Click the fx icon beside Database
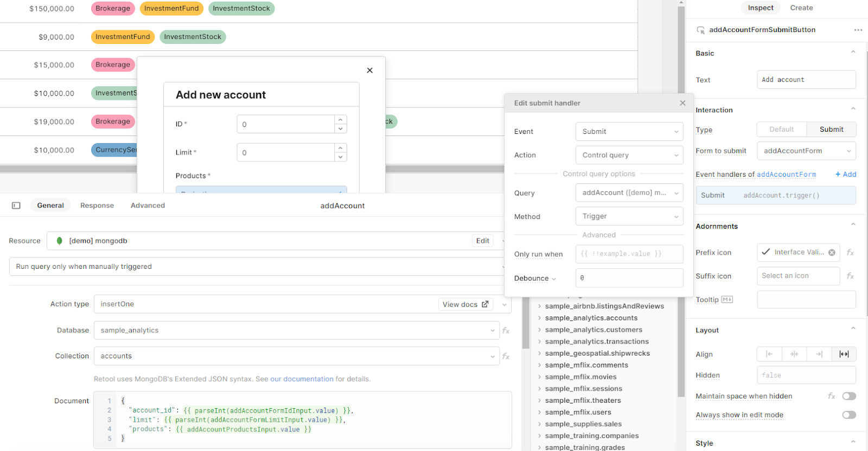Image resolution: width=868 pixels, height=451 pixels. (506, 330)
